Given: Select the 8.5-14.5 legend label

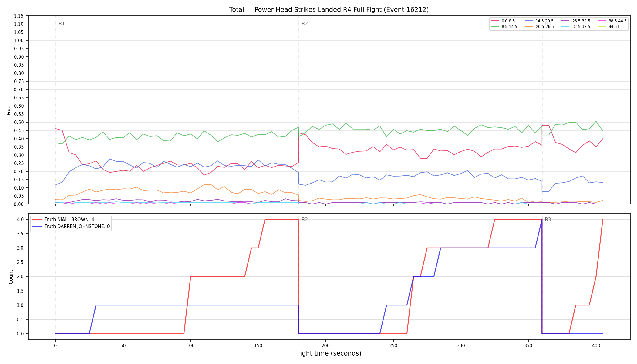Looking at the screenshot, I should [509, 27].
